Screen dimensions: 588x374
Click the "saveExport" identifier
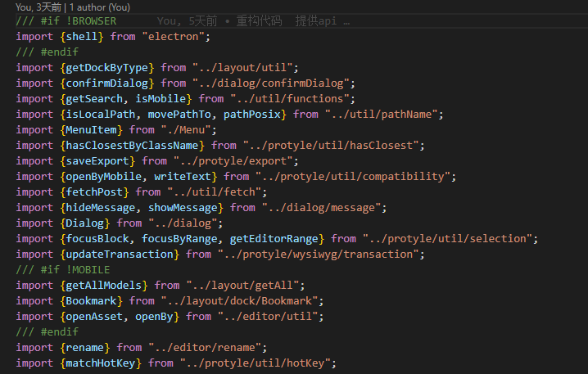[97, 161]
